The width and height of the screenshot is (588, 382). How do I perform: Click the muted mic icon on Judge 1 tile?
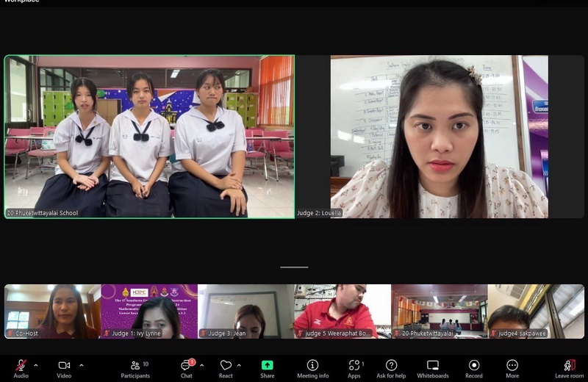click(x=107, y=334)
